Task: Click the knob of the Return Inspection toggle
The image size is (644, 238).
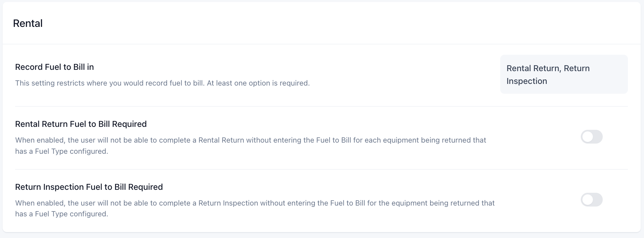Action: click(x=588, y=200)
